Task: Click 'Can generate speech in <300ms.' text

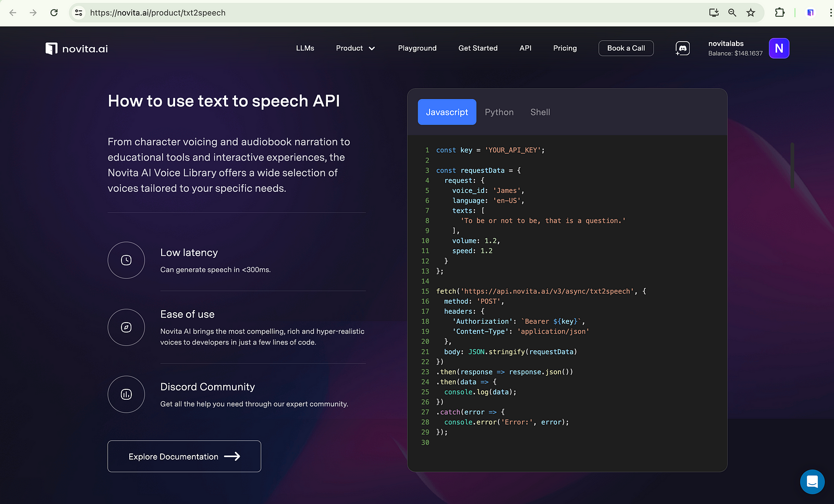Action: [215, 269]
